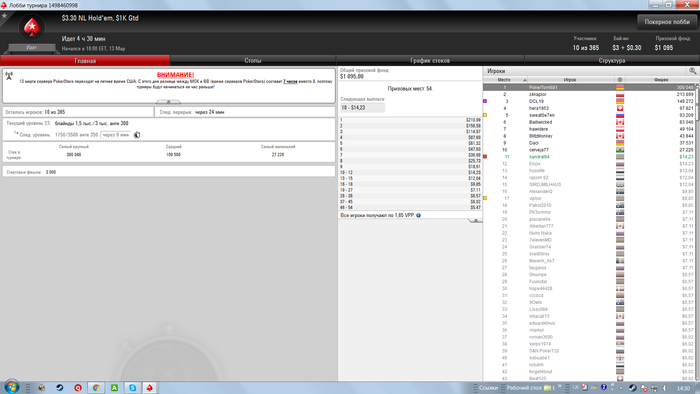Click the Покерное лобби button
The height and width of the screenshot is (394, 700).
click(x=667, y=22)
